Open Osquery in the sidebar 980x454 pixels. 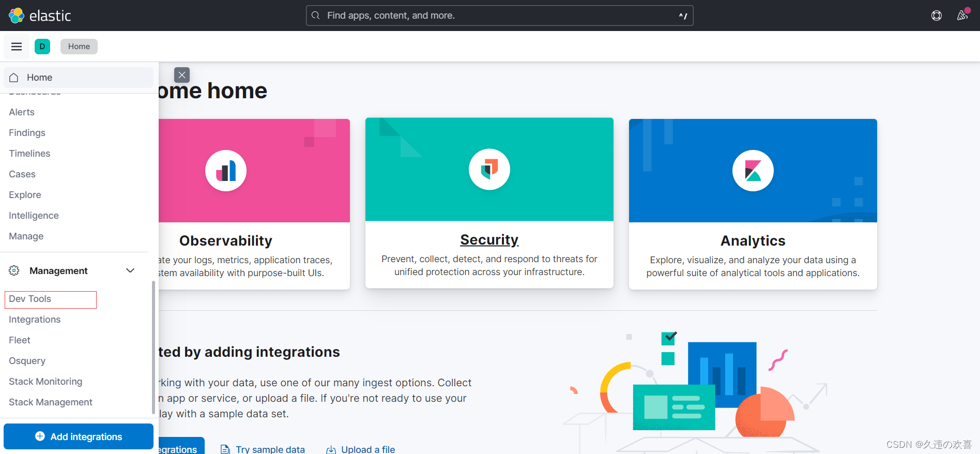click(27, 361)
